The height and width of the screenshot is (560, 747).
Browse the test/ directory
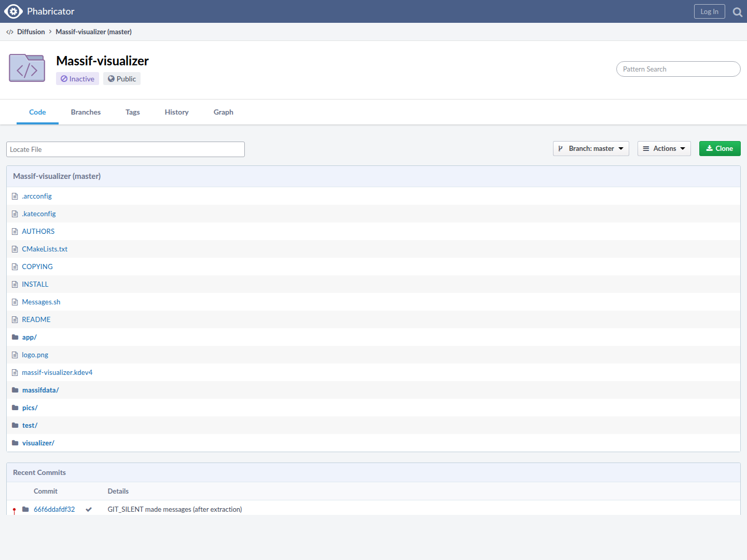click(30, 426)
